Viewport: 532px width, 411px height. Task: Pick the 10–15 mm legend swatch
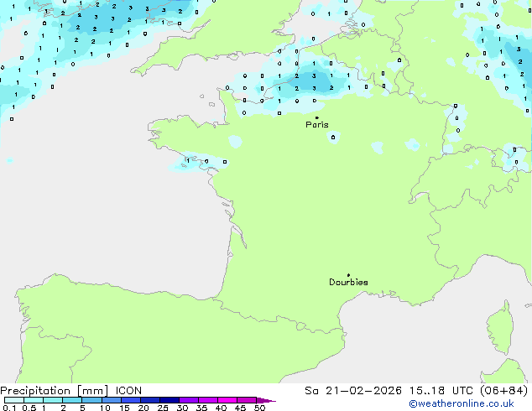tap(112, 400)
